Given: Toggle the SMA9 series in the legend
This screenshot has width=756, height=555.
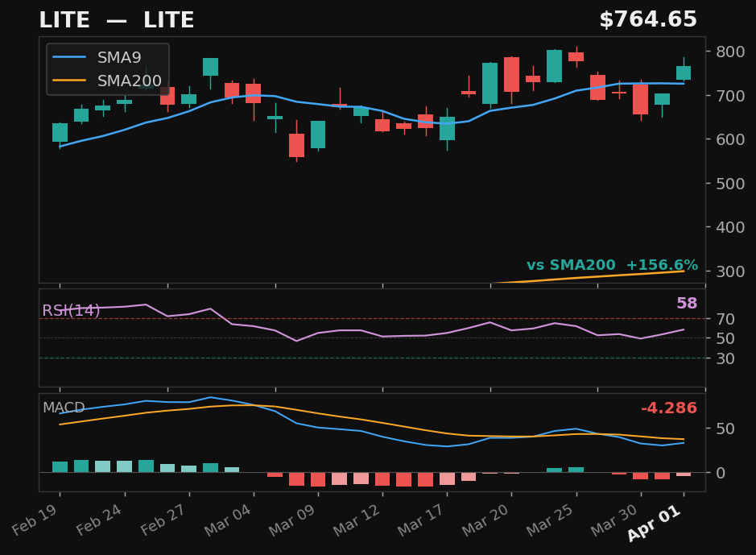Looking at the screenshot, I should click(x=118, y=57).
